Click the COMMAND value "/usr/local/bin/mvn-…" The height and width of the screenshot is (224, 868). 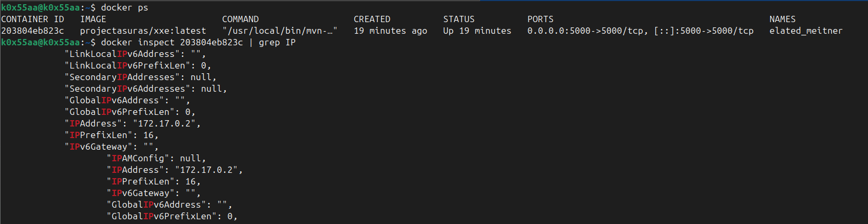[x=280, y=31]
